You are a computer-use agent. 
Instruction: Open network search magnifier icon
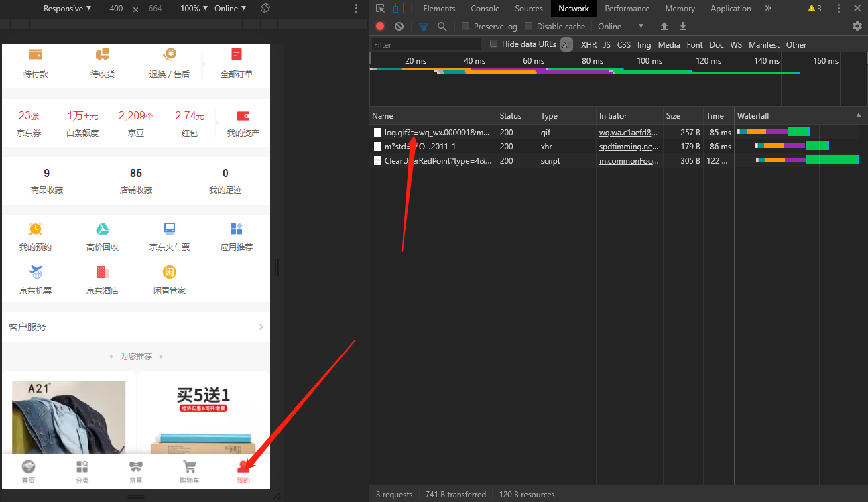(x=442, y=26)
